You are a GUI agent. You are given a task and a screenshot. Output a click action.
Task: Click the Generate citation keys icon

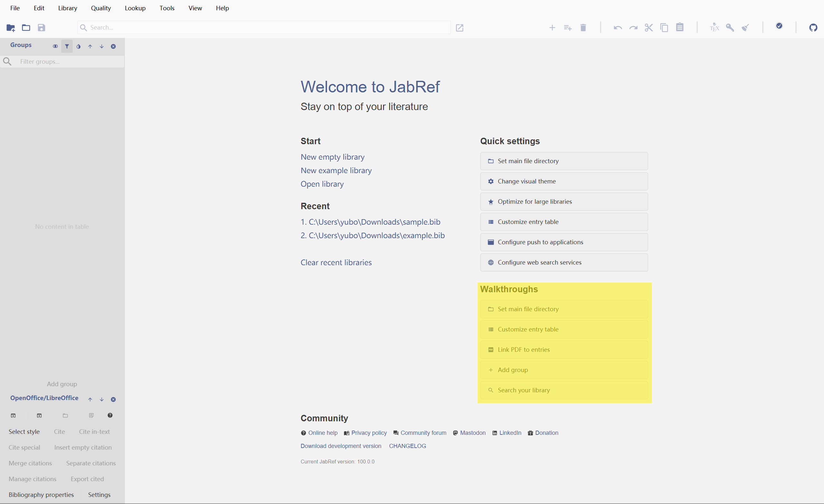[730, 28]
